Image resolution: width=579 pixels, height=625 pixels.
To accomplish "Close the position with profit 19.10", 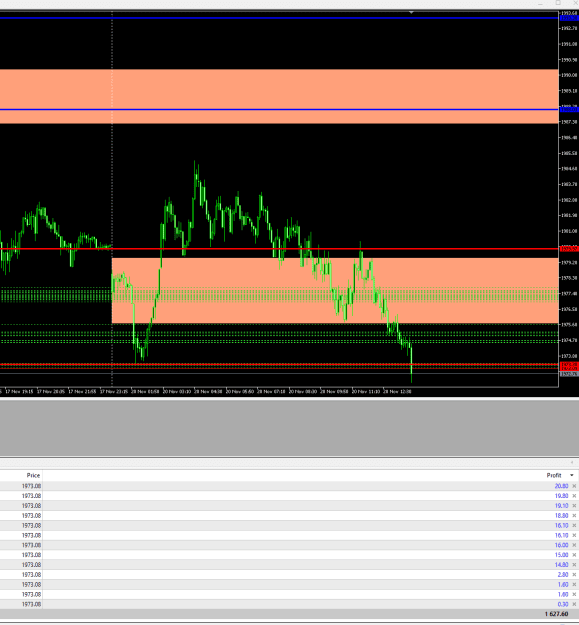I will pos(574,506).
